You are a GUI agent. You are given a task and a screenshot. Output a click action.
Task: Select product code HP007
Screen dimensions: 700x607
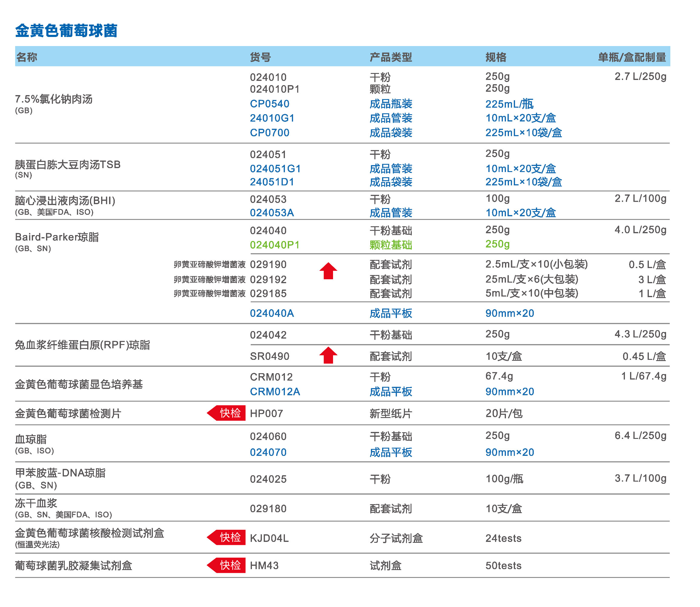(x=266, y=413)
